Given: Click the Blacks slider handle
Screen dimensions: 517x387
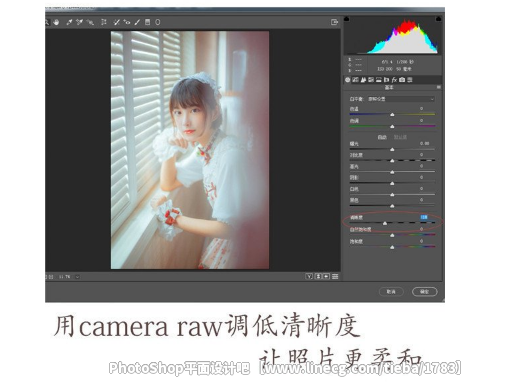Looking at the screenshot, I should (x=392, y=206).
